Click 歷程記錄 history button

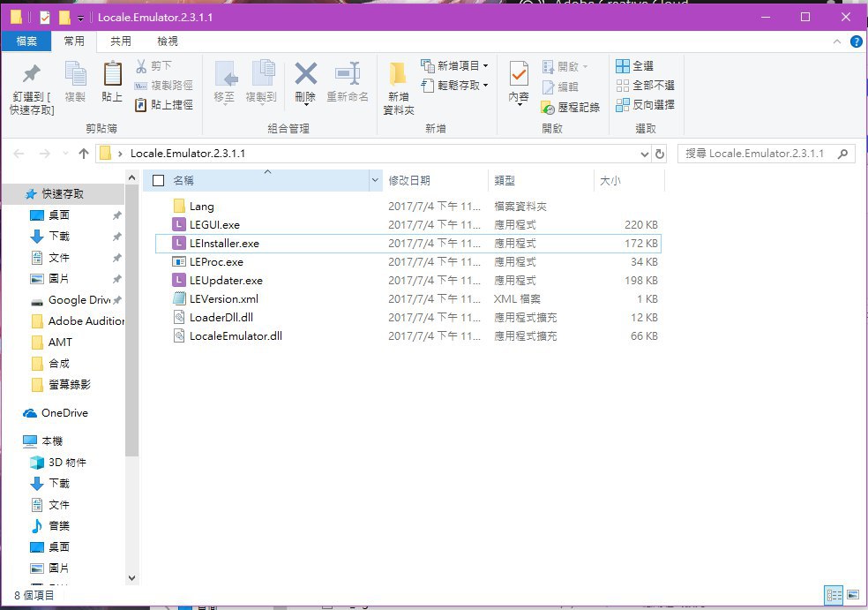(x=570, y=108)
